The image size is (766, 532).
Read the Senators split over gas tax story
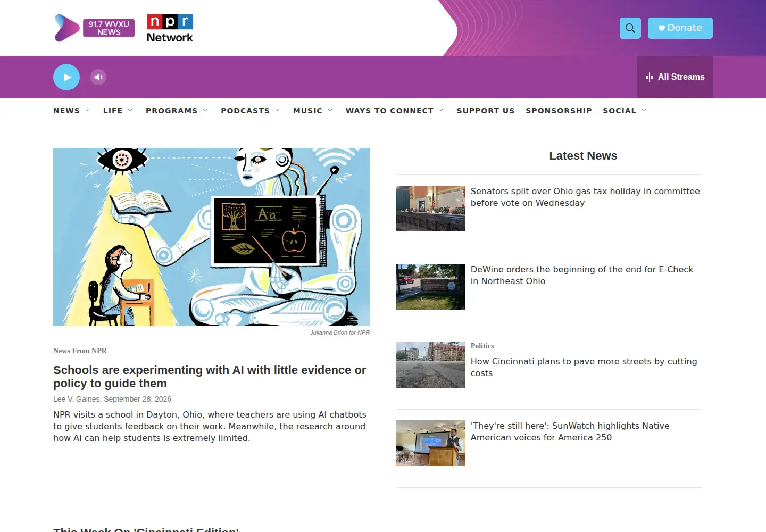click(x=585, y=197)
